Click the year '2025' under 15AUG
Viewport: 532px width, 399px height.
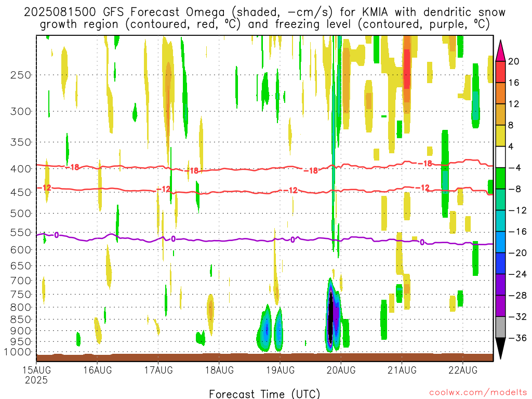(37, 380)
